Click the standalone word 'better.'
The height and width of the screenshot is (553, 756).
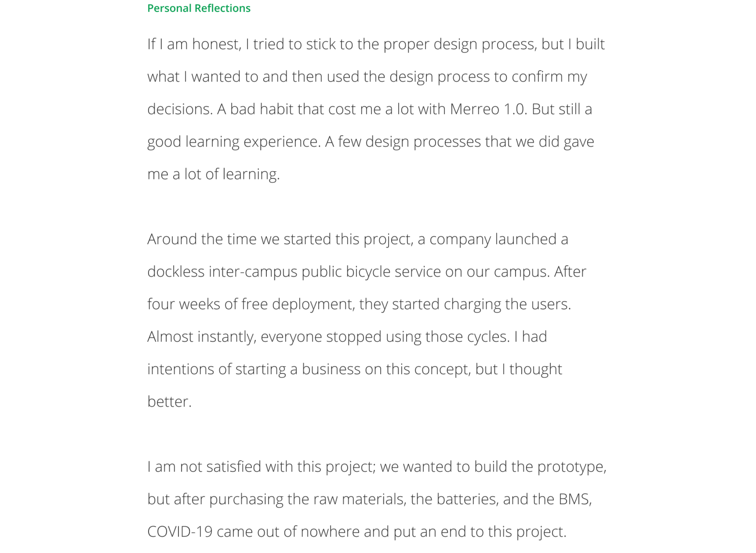click(169, 401)
